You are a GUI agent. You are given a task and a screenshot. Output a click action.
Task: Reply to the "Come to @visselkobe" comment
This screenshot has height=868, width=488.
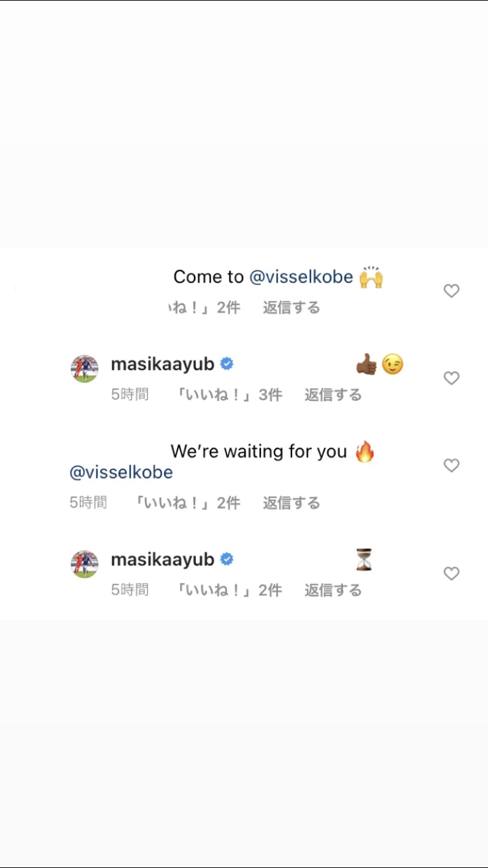(x=291, y=307)
